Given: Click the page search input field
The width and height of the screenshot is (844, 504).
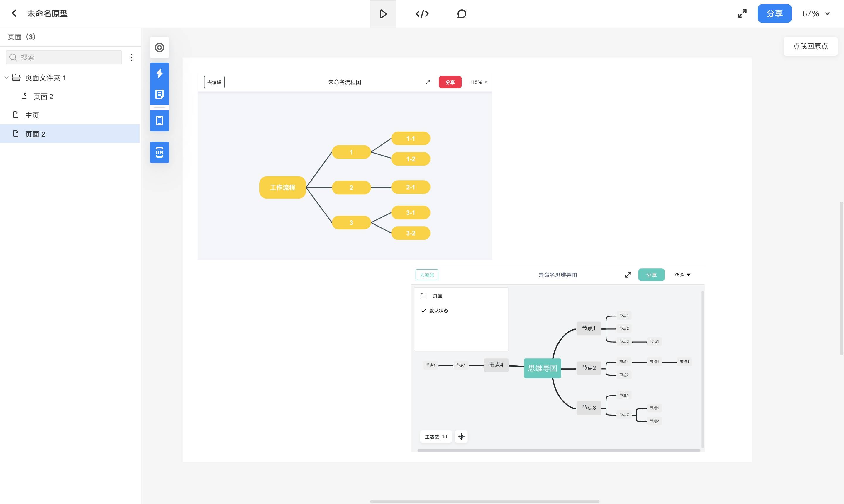Looking at the screenshot, I should (x=68, y=57).
